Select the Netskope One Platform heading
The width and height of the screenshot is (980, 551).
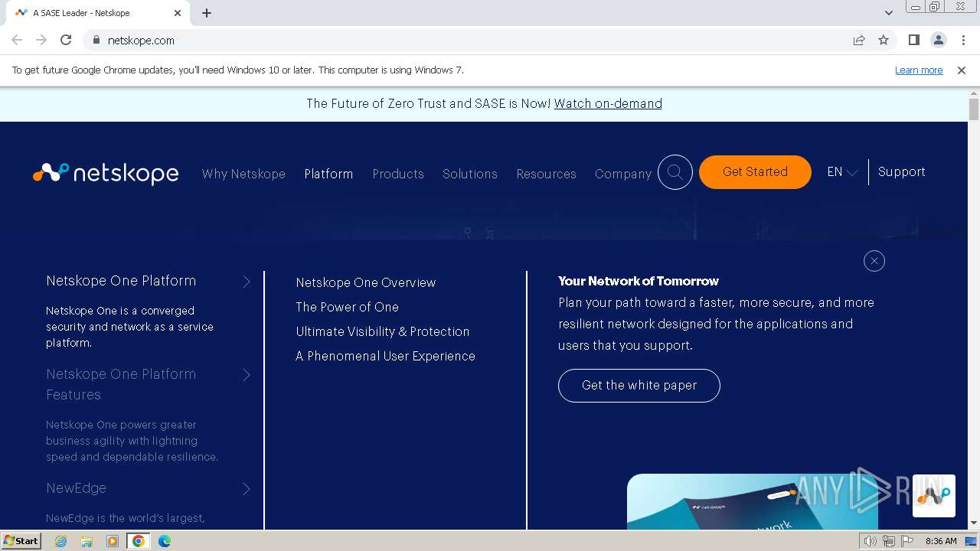pos(121,281)
